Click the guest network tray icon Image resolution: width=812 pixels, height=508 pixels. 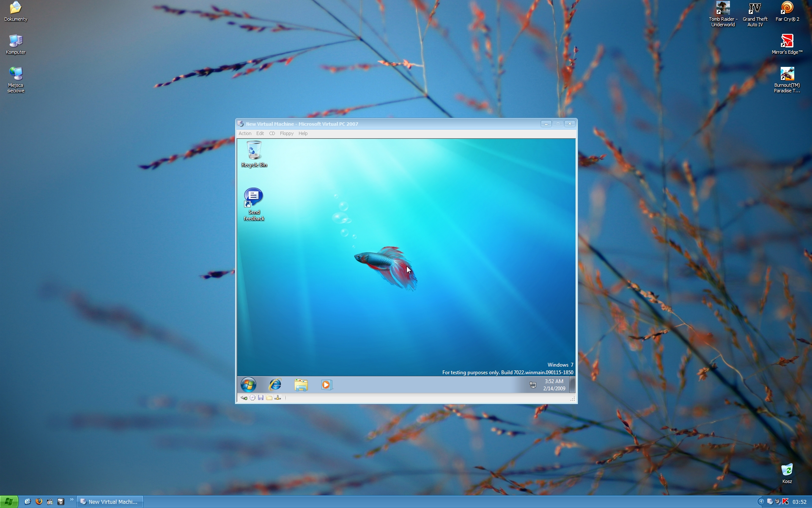533,385
